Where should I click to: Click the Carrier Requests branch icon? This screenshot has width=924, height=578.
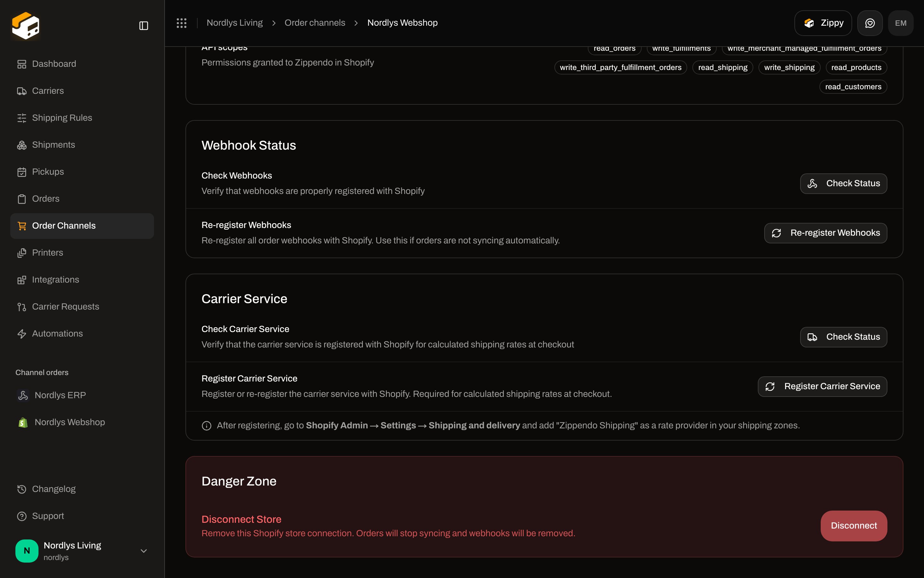pyautogui.click(x=22, y=307)
